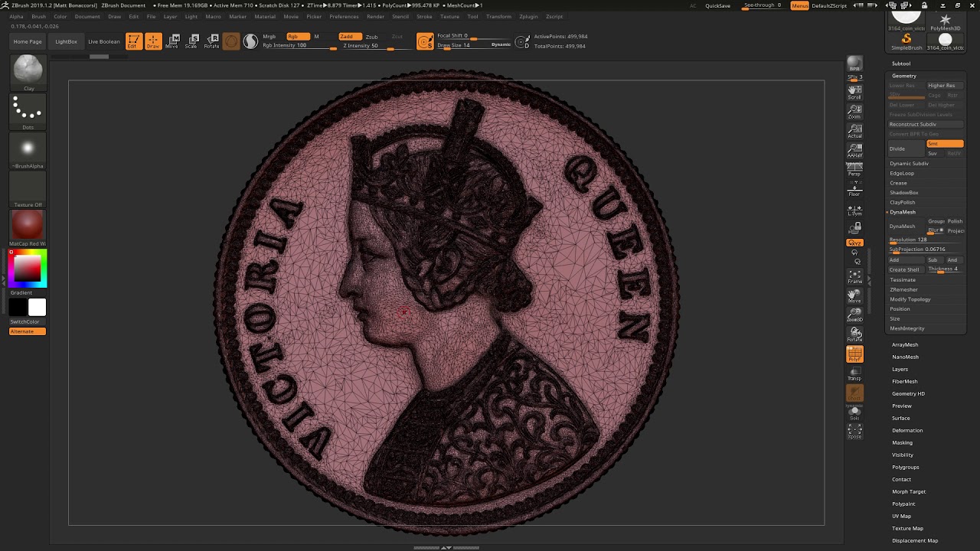Screen dimensions: 980x551
Task: Click the QuickSave button
Action: tap(717, 5)
